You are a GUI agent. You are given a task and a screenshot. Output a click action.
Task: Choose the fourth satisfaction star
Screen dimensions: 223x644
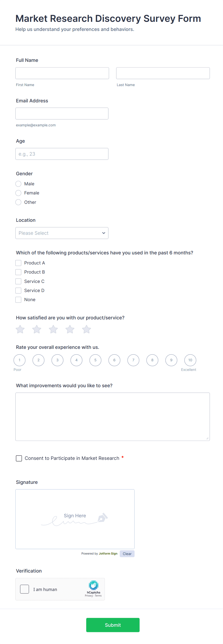pyautogui.click(x=70, y=329)
